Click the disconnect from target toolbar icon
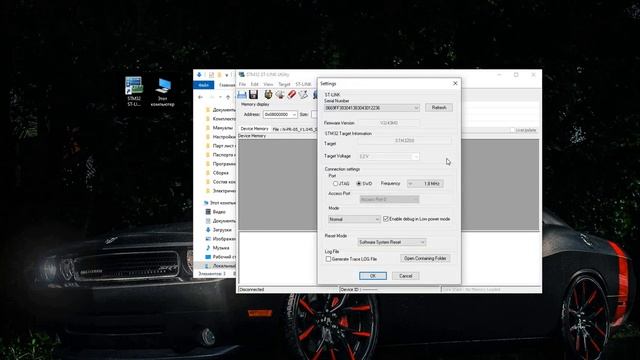Viewport: 640px width, 360px height. point(280,95)
